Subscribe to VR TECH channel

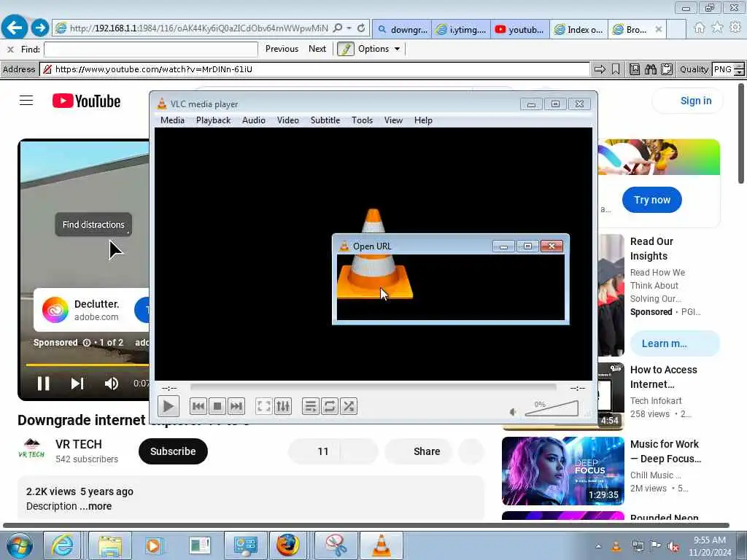[x=173, y=451]
